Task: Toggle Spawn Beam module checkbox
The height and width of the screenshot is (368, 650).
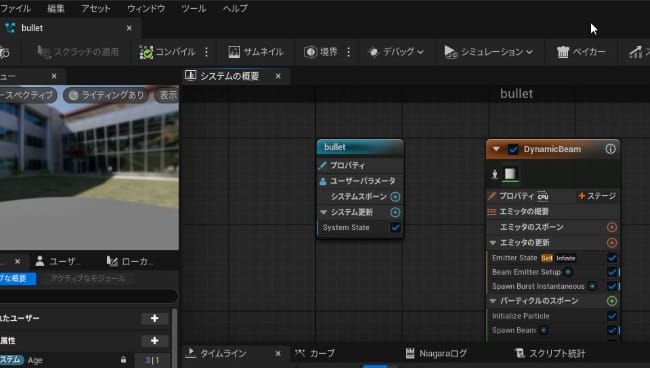Action: coord(611,330)
